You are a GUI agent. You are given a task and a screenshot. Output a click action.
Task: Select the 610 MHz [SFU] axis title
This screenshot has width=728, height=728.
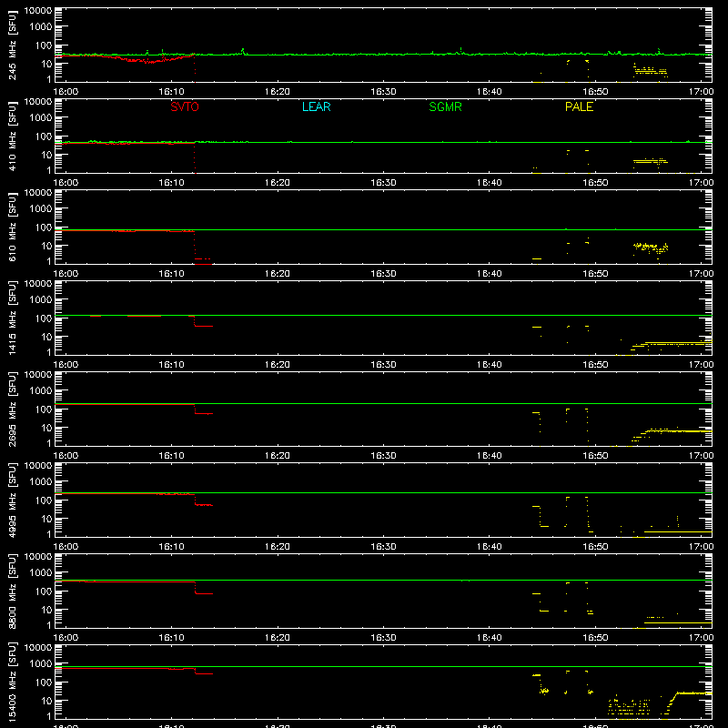pos(13,227)
